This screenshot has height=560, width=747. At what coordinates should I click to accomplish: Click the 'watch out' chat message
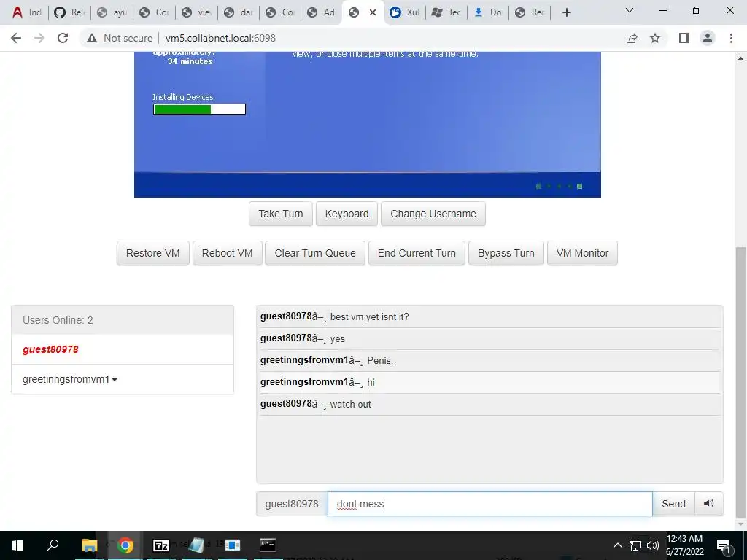[350, 404]
